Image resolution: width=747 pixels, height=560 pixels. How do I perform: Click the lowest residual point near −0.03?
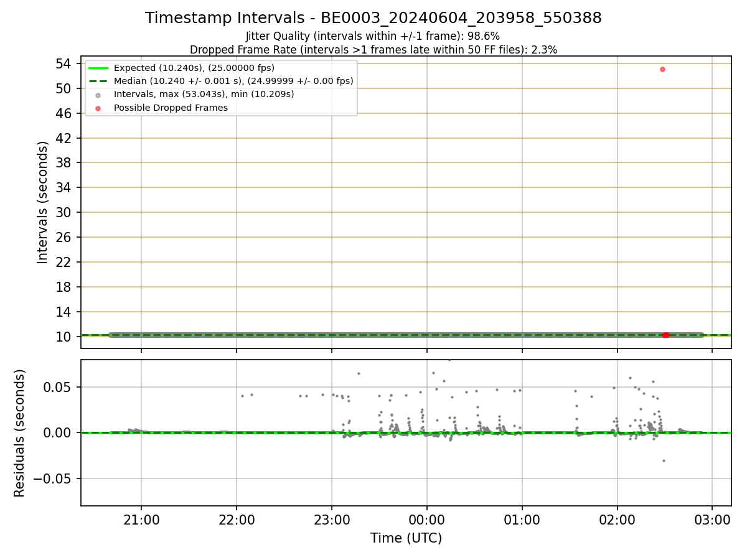664,460
